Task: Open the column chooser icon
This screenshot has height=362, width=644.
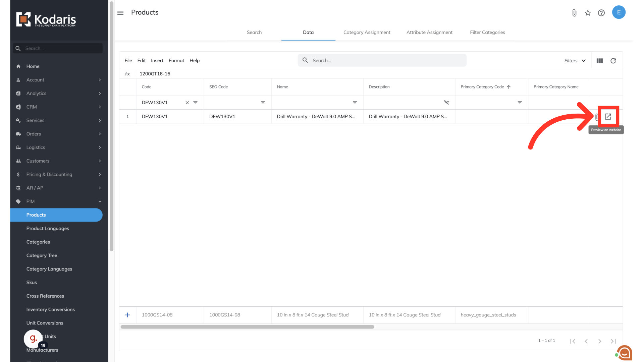Action: pos(600,61)
